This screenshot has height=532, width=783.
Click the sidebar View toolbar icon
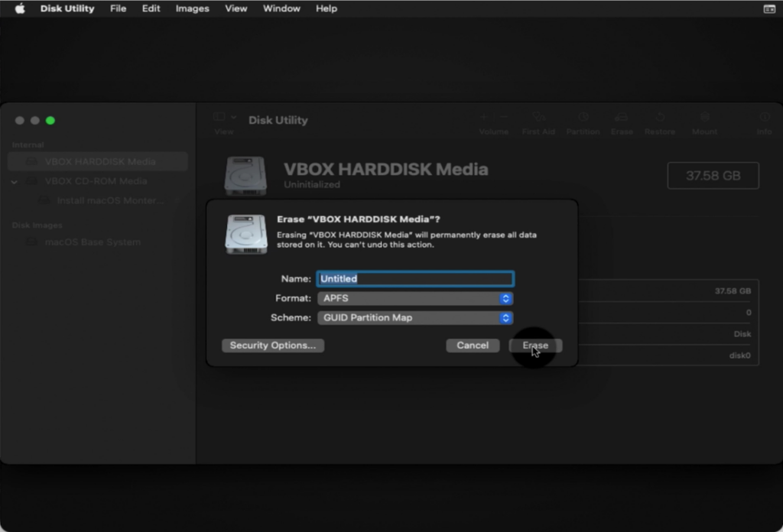[x=219, y=117]
